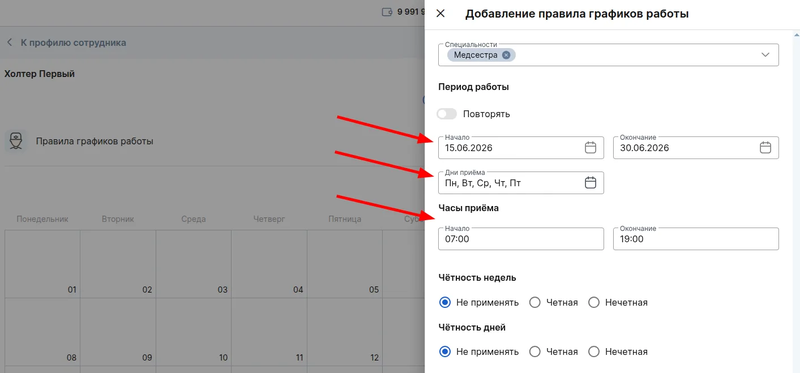This screenshot has height=373, width=800.
Task: Click the Чётность недель section label
Action: click(x=477, y=278)
